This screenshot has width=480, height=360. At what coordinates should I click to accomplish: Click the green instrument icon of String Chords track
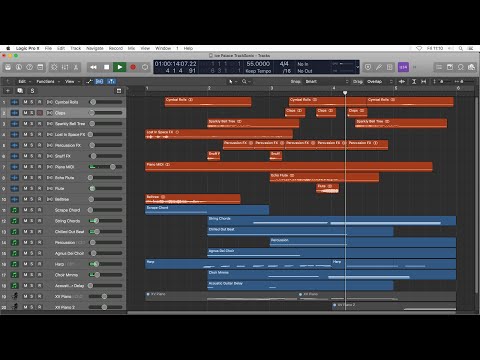15,221
